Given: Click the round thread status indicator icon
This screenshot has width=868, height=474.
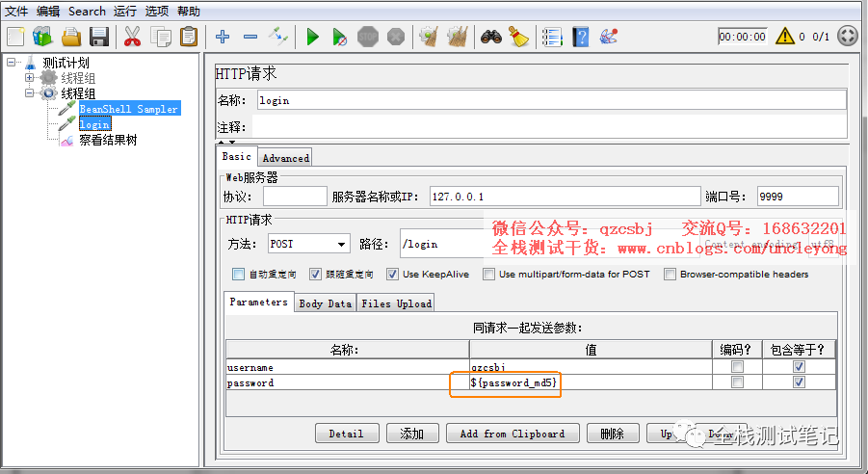Looking at the screenshot, I should [848, 37].
